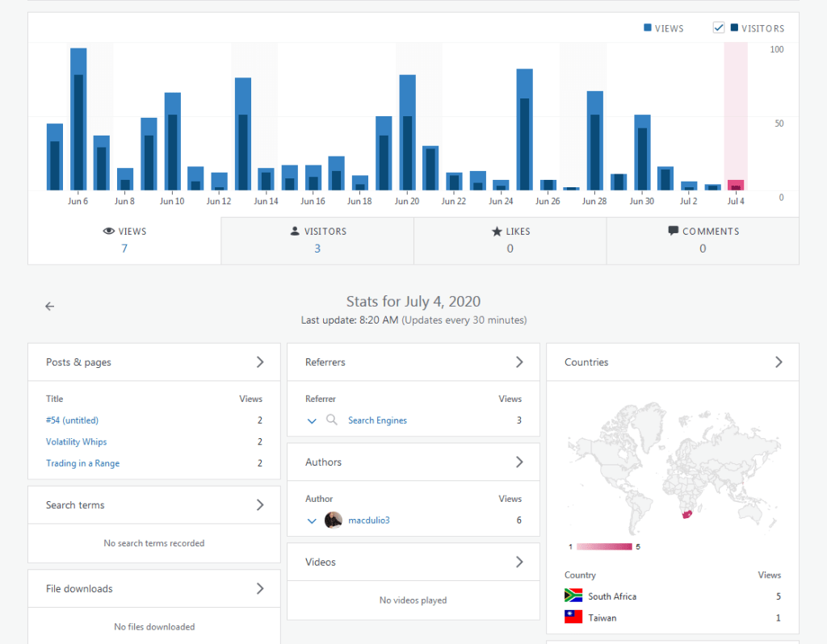The image size is (827, 644).
Task: Open Posts & pages details arrow
Action: tap(260, 362)
